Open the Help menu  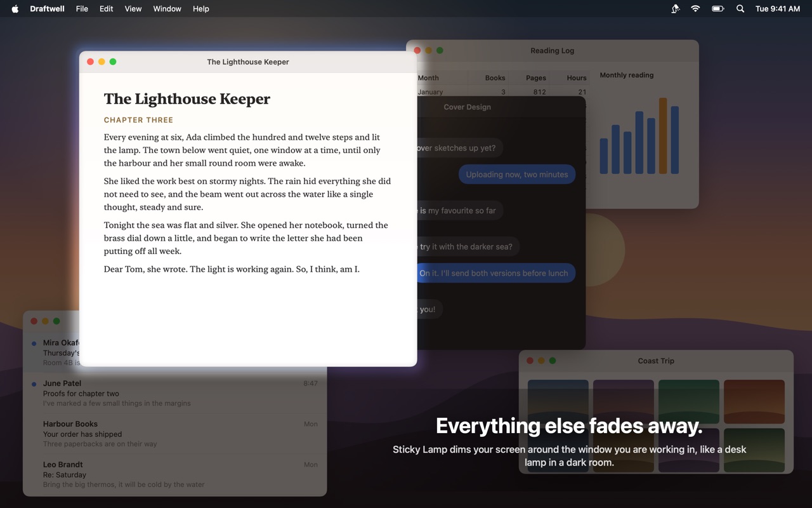pos(201,9)
